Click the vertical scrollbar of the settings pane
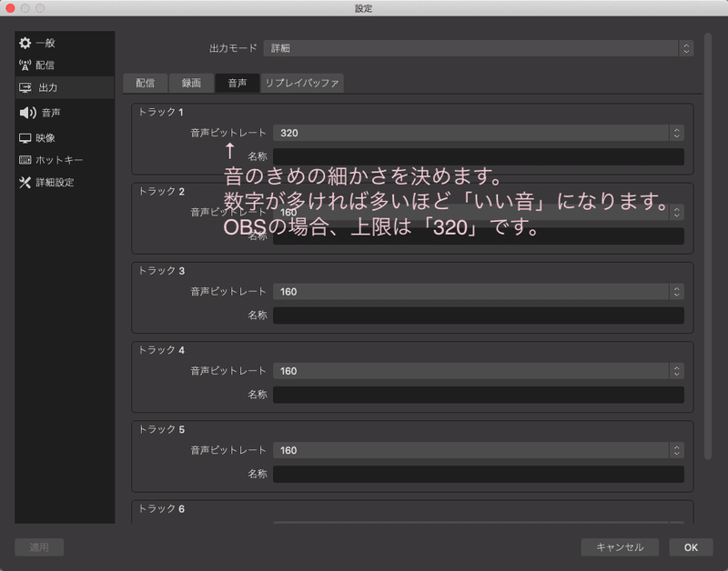Screen dimensions: 728x571 (708, 245)
